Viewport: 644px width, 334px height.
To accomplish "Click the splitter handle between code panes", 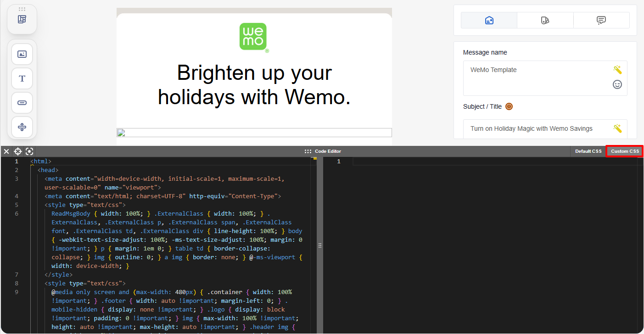I will click(320, 245).
